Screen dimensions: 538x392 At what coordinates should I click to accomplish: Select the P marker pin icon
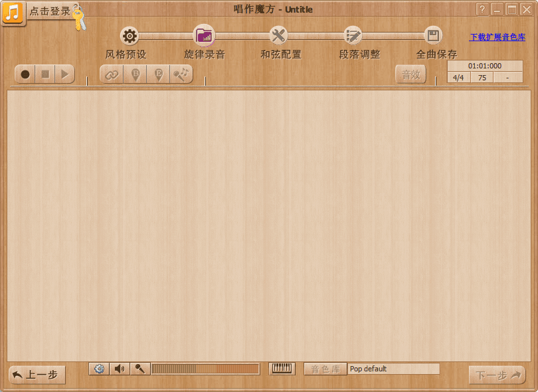158,74
